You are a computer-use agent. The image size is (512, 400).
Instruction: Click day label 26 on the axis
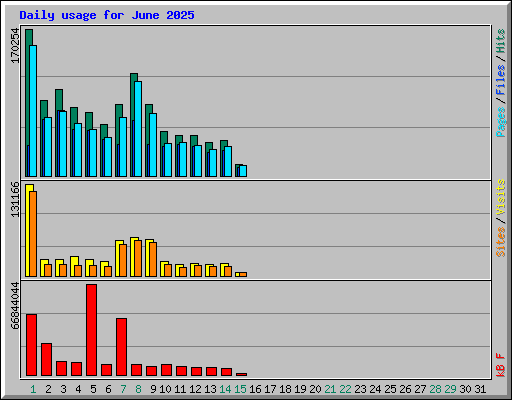[405, 389]
